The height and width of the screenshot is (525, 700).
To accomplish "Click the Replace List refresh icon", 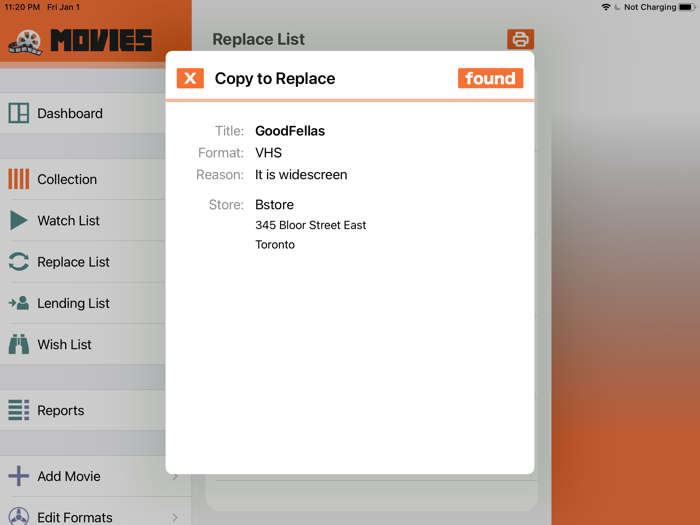I will click(x=19, y=262).
